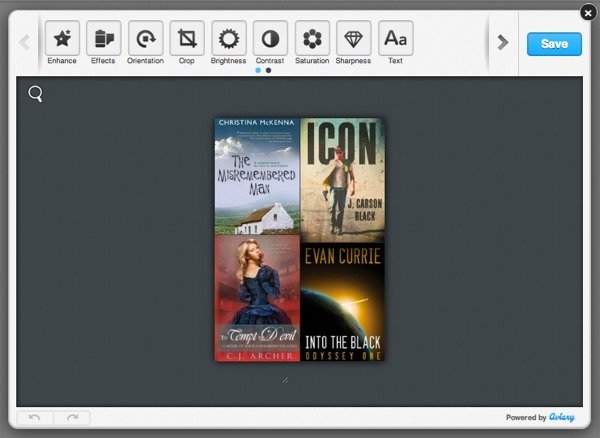Click the magnifier zoom icon

[36, 94]
